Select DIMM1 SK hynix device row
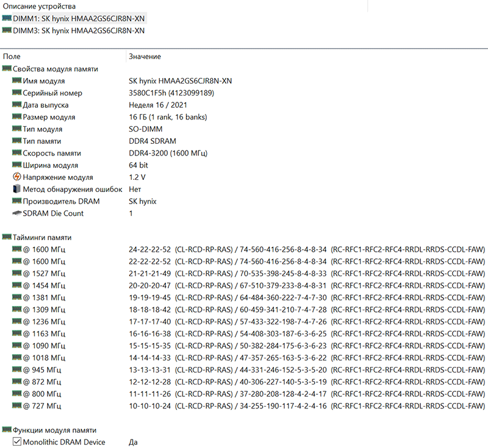This screenshot has height=448, width=488. [x=79, y=19]
